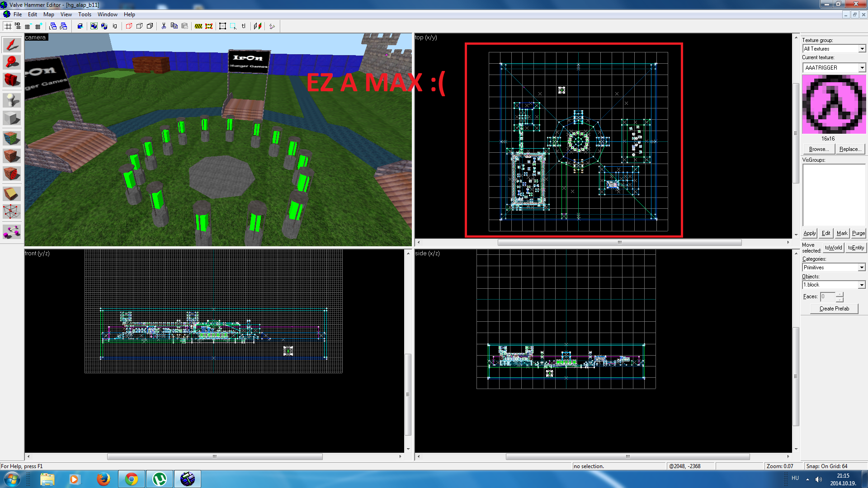Toggle select-by-handles mode

223,26
